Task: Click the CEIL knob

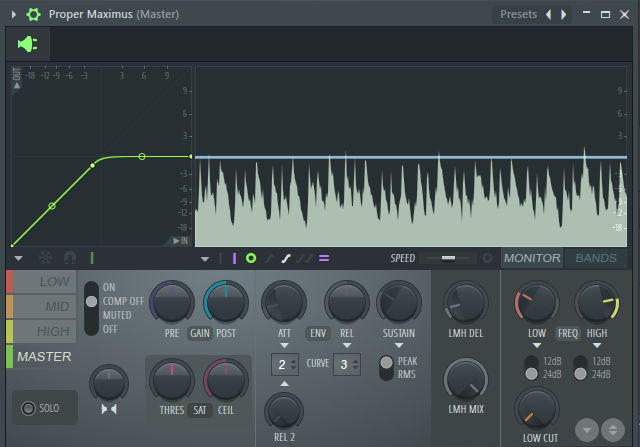Action: click(226, 380)
